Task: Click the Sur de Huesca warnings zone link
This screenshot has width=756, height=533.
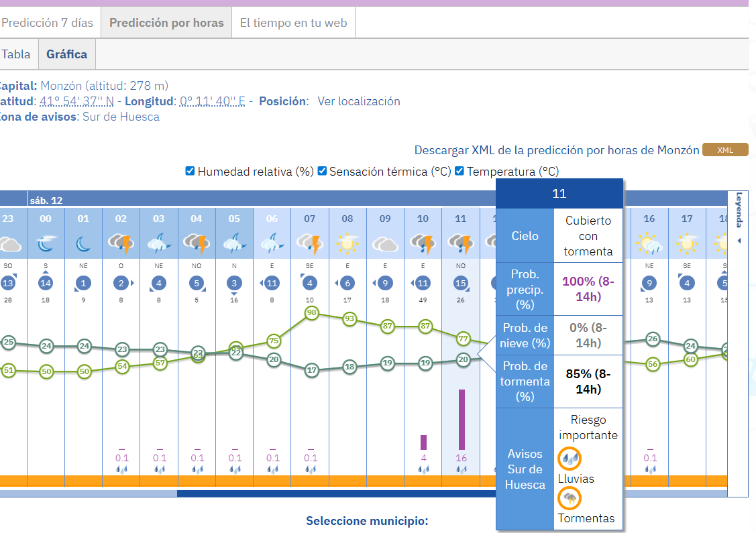Action: click(121, 117)
